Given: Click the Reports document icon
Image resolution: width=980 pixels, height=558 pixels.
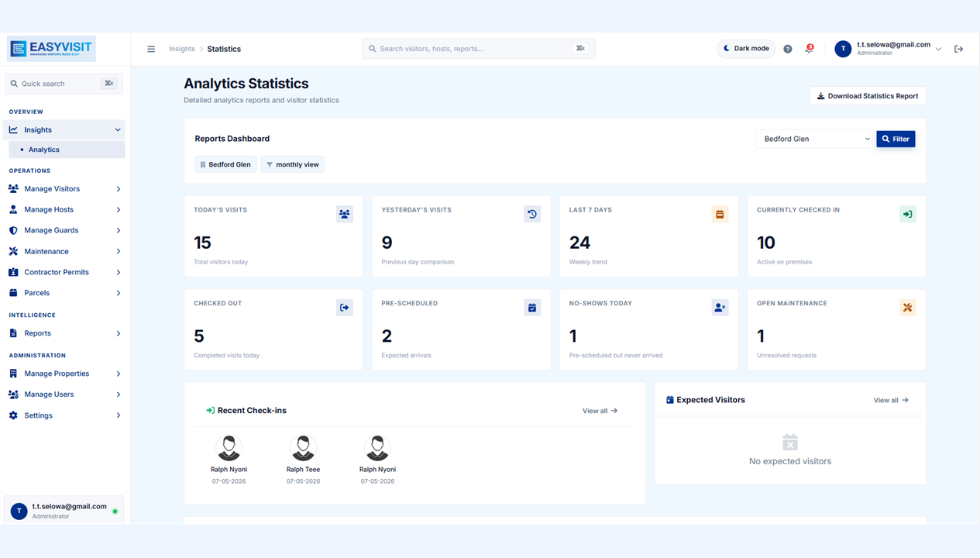Looking at the screenshot, I should [x=13, y=333].
